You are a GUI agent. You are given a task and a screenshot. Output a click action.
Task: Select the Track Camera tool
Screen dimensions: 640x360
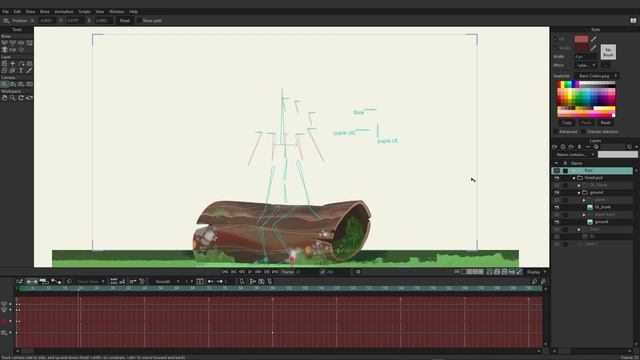[x=4, y=84]
